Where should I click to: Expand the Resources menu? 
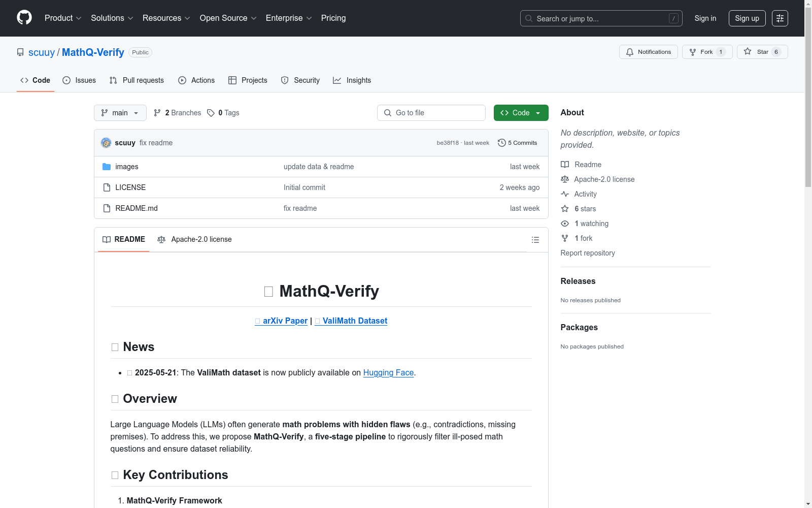click(x=166, y=18)
